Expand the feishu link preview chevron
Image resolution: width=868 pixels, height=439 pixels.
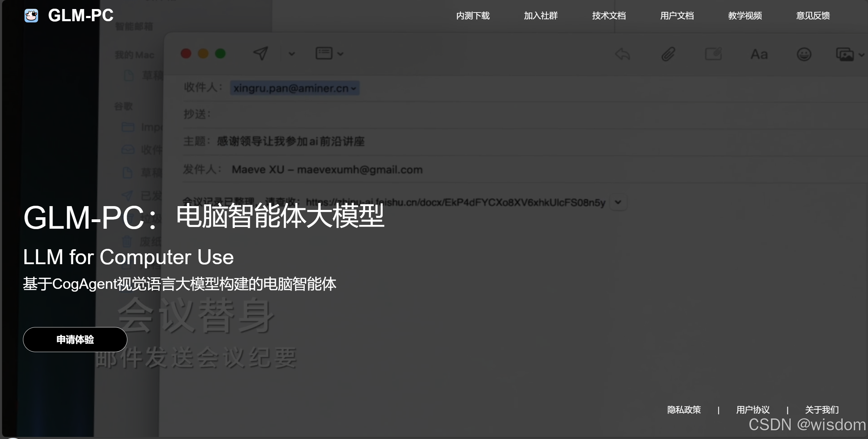618,202
